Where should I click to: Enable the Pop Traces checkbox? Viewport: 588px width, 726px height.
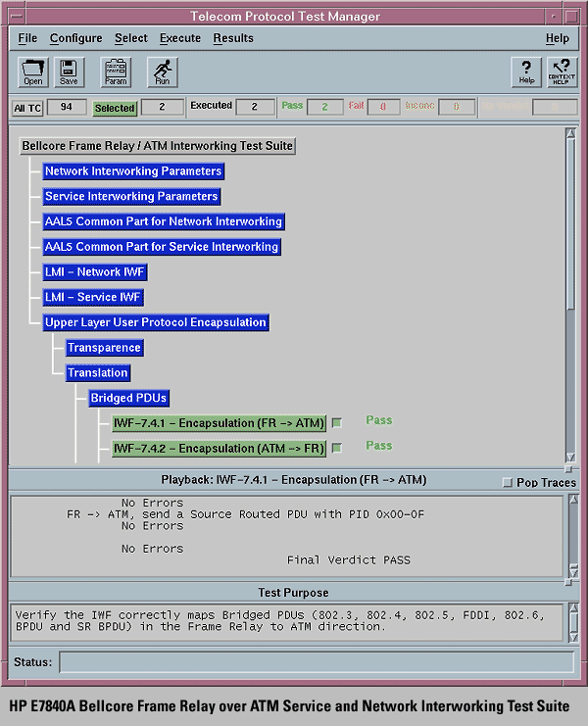tap(507, 483)
